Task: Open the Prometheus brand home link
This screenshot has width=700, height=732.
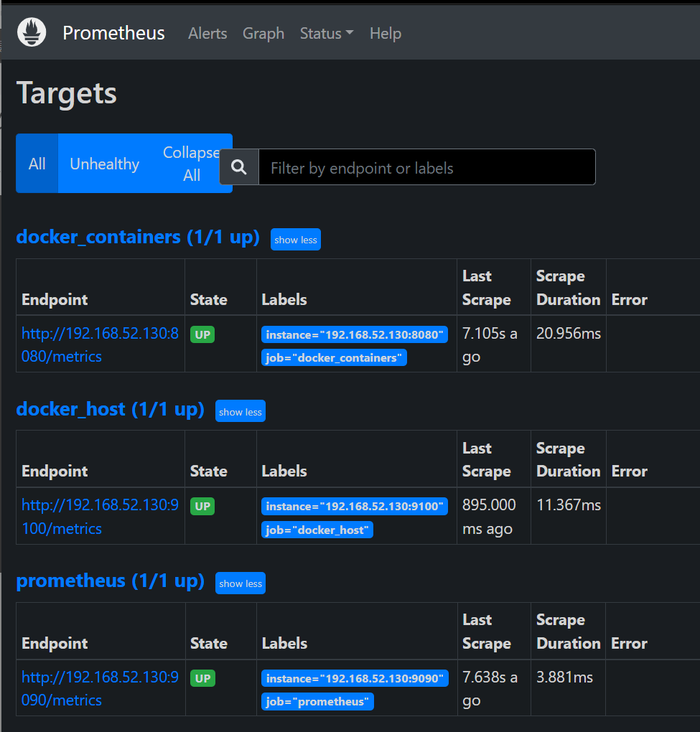Action: tap(113, 33)
